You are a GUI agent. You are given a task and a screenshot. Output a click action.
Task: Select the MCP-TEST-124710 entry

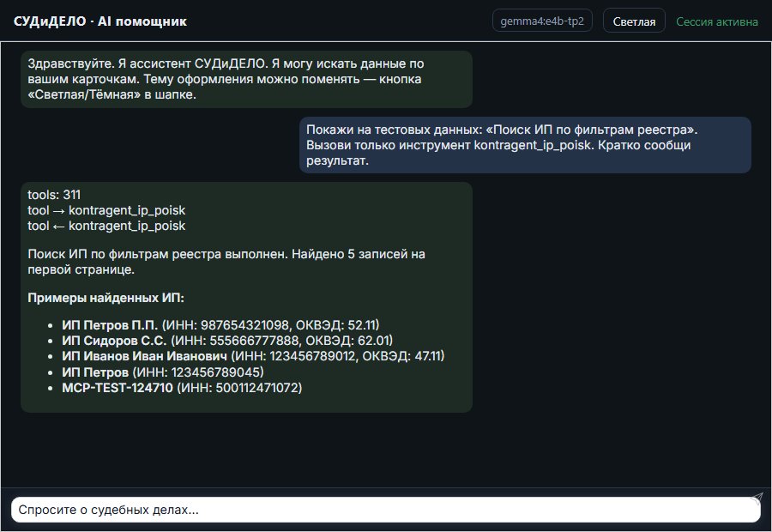point(182,388)
